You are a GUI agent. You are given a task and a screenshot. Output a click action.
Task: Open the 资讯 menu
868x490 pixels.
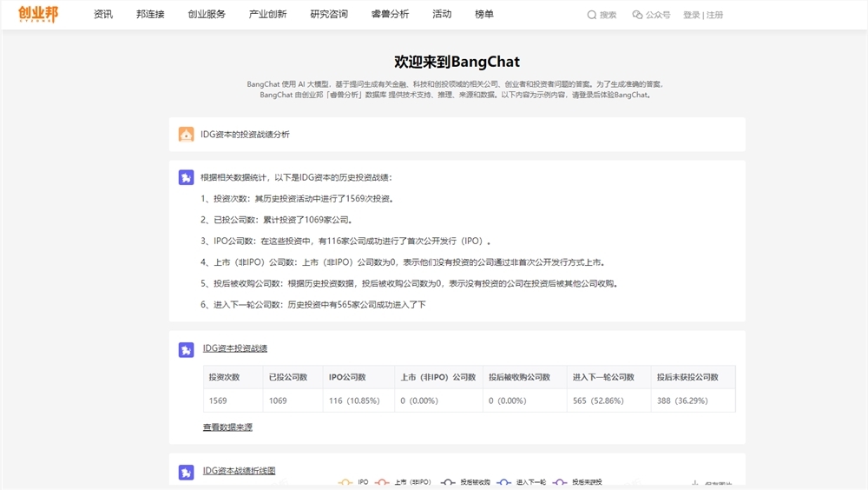pos(103,15)
